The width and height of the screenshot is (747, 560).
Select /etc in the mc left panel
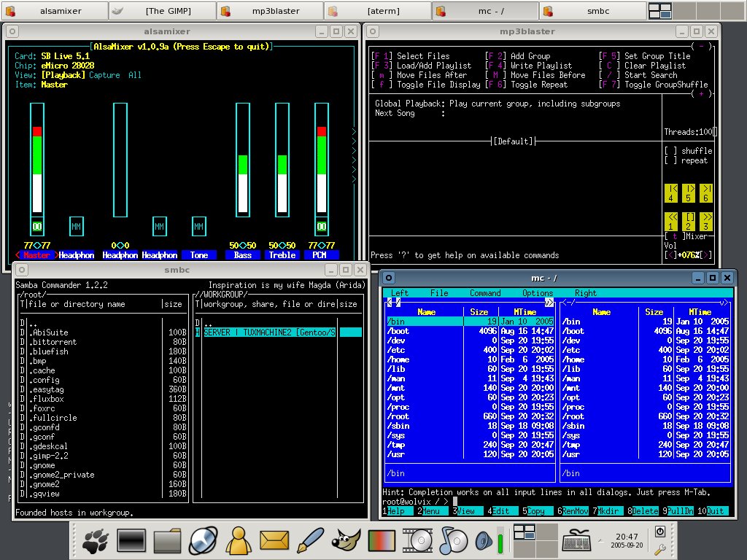471,350
